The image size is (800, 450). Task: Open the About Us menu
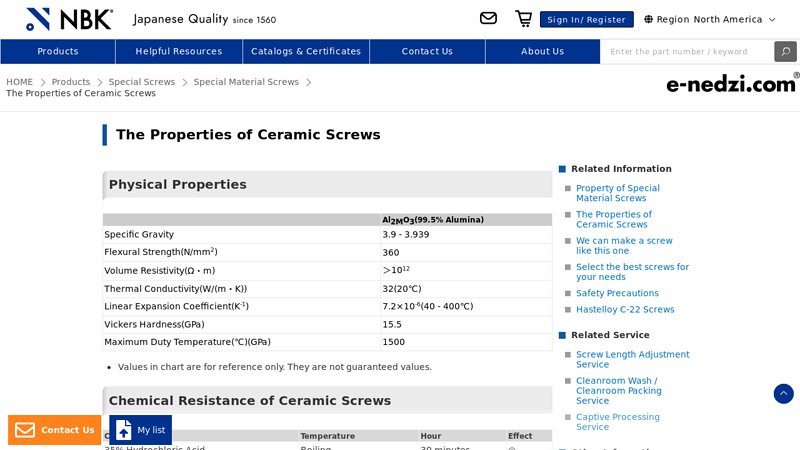pos(542,52)
